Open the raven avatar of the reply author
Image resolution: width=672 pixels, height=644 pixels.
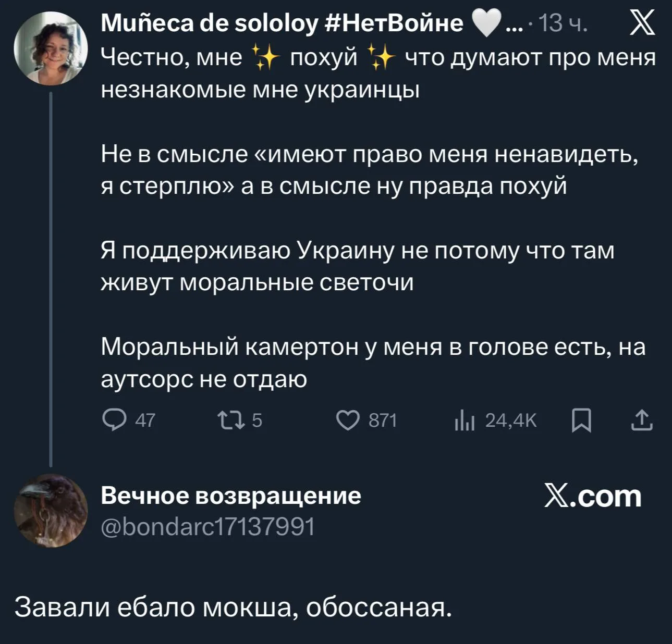coord(51,511)
